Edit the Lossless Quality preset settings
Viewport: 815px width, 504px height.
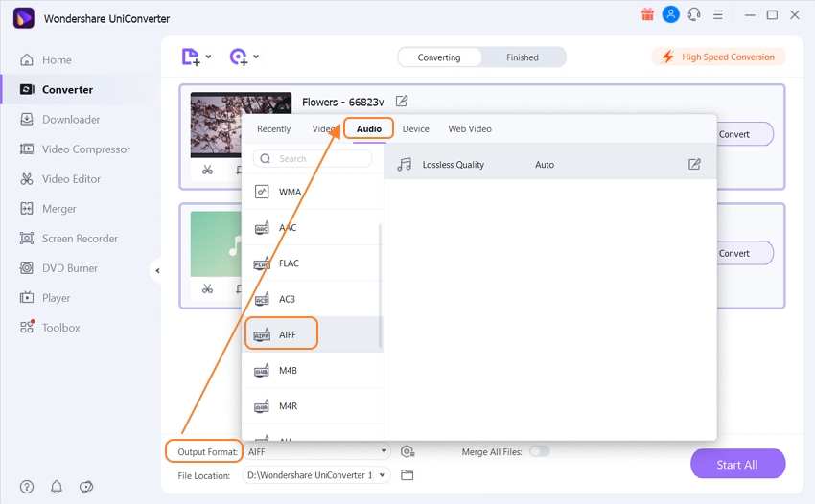[x=694, y=165]
